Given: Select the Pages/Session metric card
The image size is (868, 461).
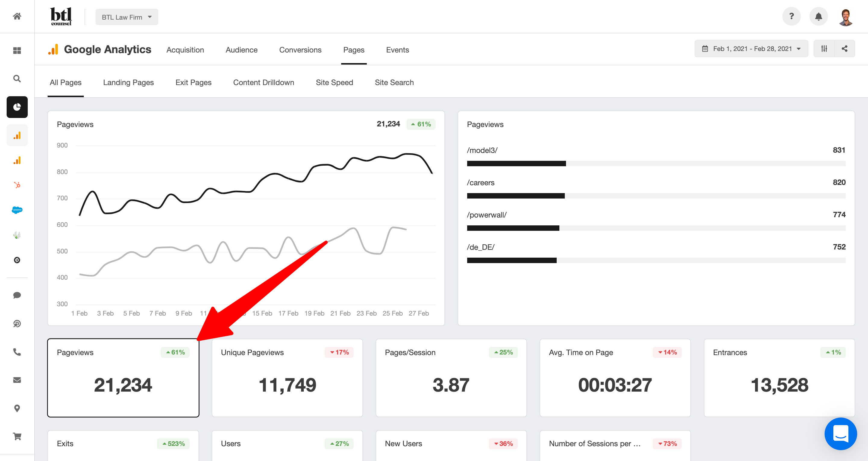Looking at the screenshot, I should [451, 378].
